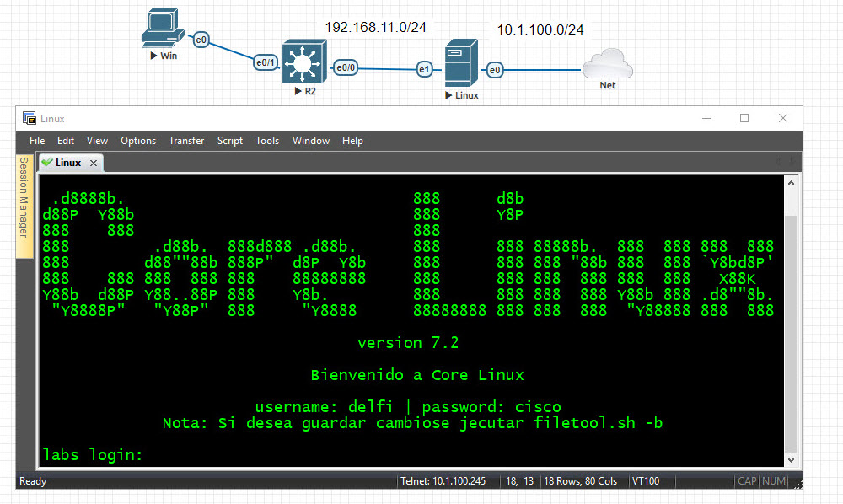
Task: Click the green connected icon on the Linux tab
Action: tap(50, 162)
